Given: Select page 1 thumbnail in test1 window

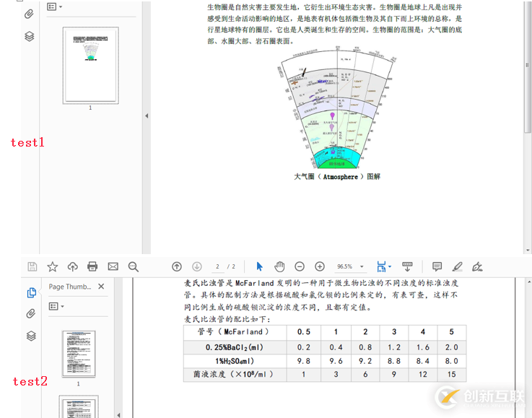Looking at the screenshot, I should tap(90, 66).
